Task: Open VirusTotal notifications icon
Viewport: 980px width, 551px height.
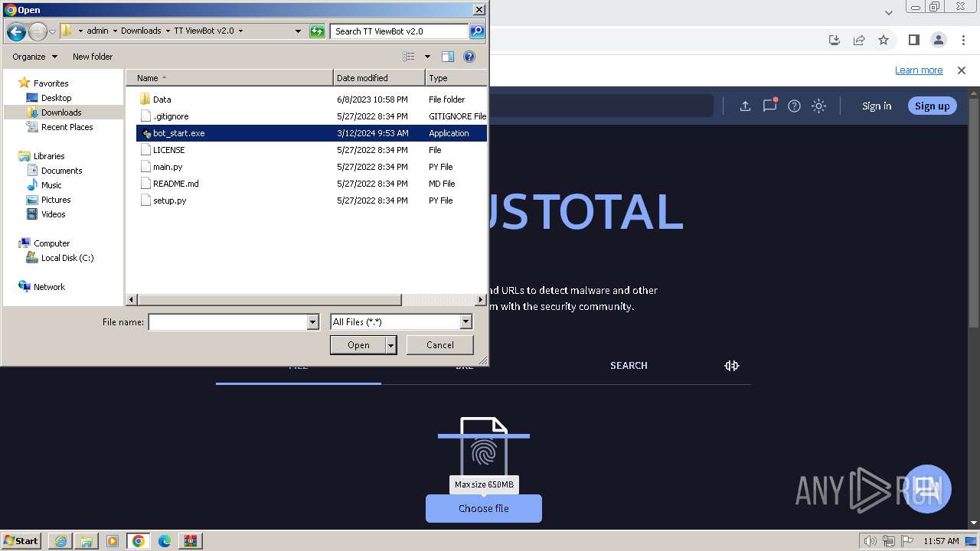Action: pyautogui.click(x=769, y=106)
